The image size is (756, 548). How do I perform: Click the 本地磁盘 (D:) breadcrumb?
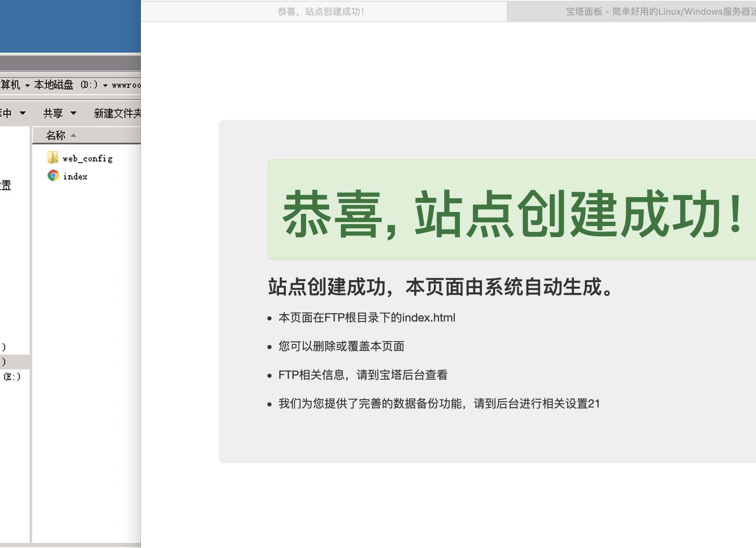[66, 85]
